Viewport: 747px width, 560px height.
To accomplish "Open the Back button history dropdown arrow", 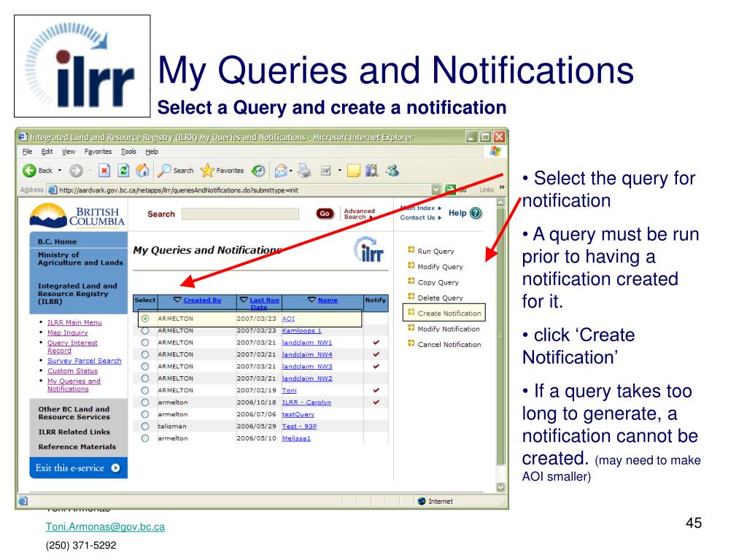I will (x=60, y=171).
